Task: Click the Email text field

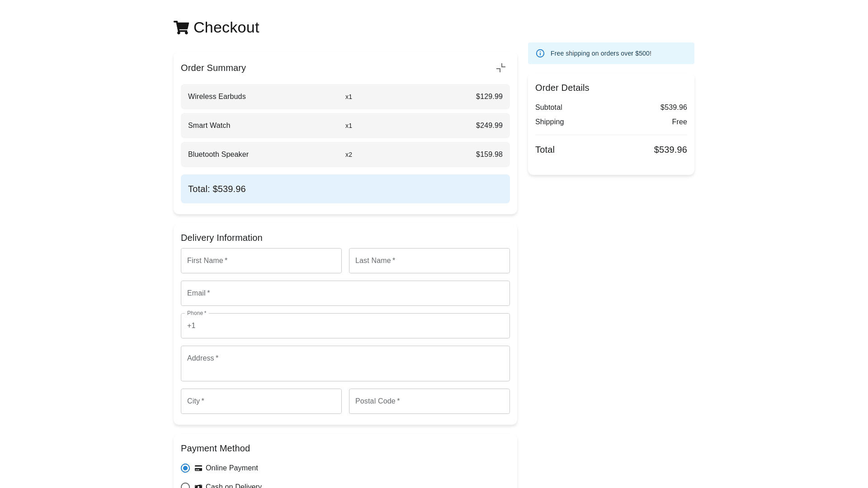Action: 345,293
